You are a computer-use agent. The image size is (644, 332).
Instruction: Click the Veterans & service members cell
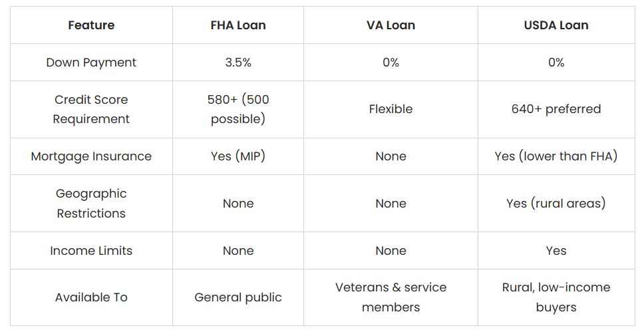click(391, 297)
